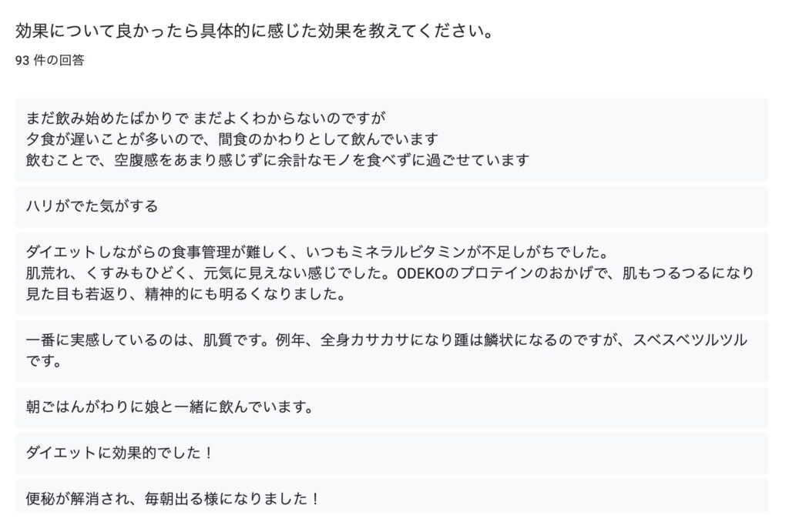Click the text 間食のかわりとして飲んでいます

tap(328, 139)
